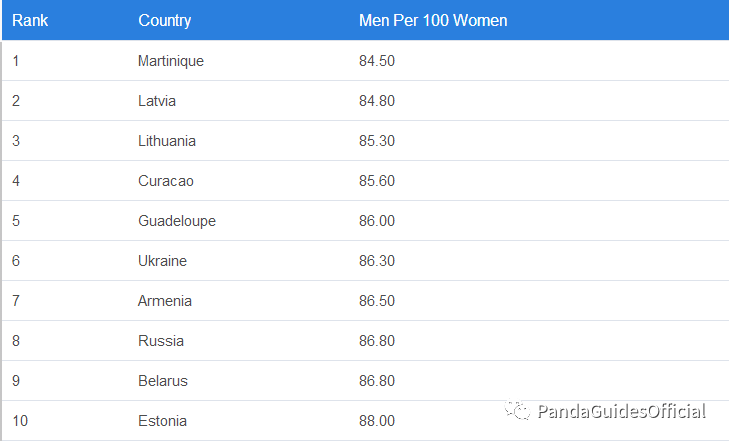
Task: Click the Martinique country cell
Action: click(x=171, y=61)
